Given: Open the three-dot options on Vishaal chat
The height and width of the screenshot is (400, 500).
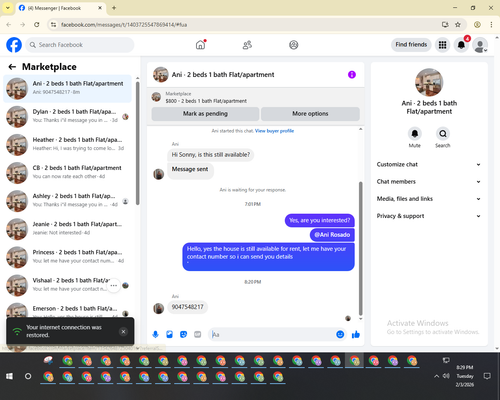Looking at the screenshot, I should pyautogui.click(x=114, y=285).
